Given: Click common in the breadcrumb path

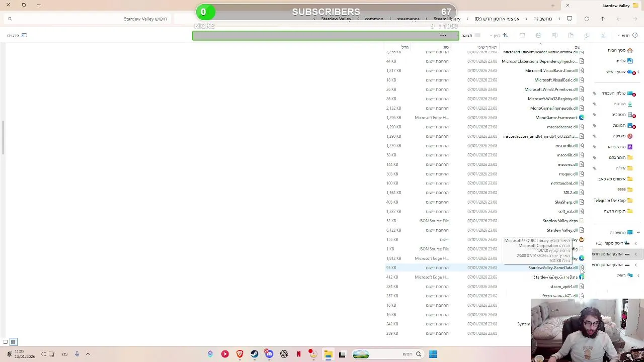Looking at the screenshot, I should tap(374, 19).
